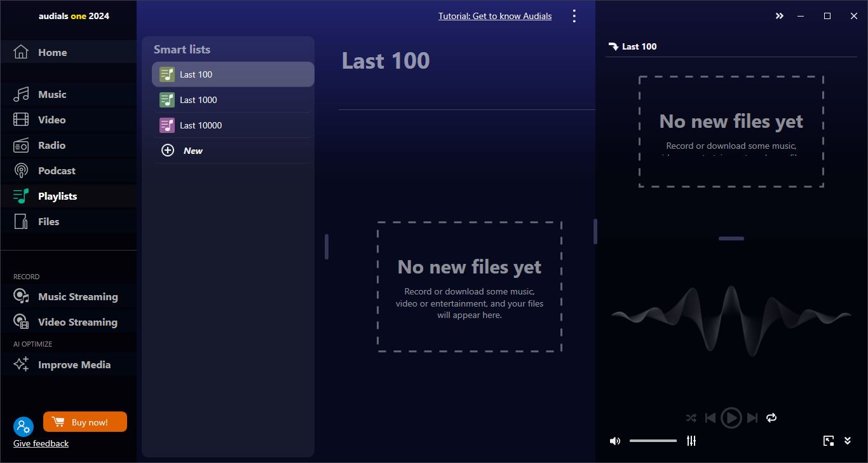
Task: Click the Last 100 main title
Action: (x=386, y=60)
